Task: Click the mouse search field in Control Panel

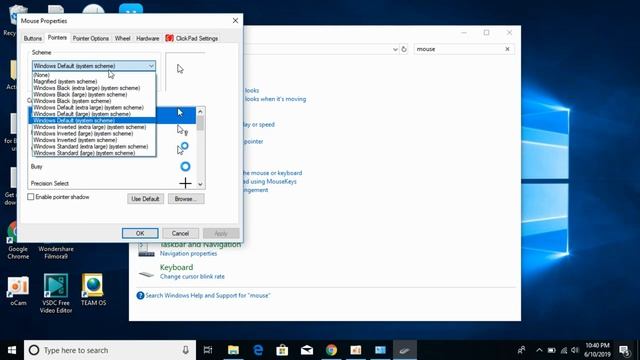Action: (x=459, y=49)
